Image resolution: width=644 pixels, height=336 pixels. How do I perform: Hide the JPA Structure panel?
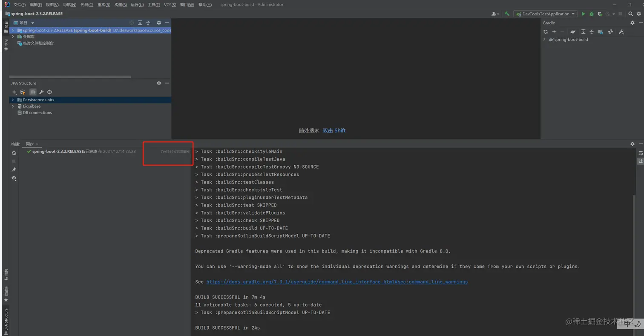coord(167,83)
